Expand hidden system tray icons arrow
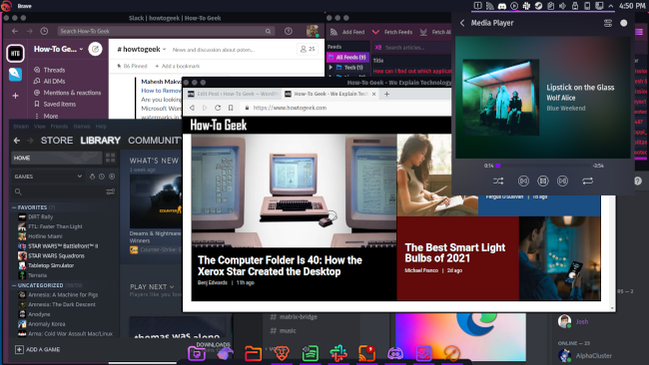 coord(611,6)
